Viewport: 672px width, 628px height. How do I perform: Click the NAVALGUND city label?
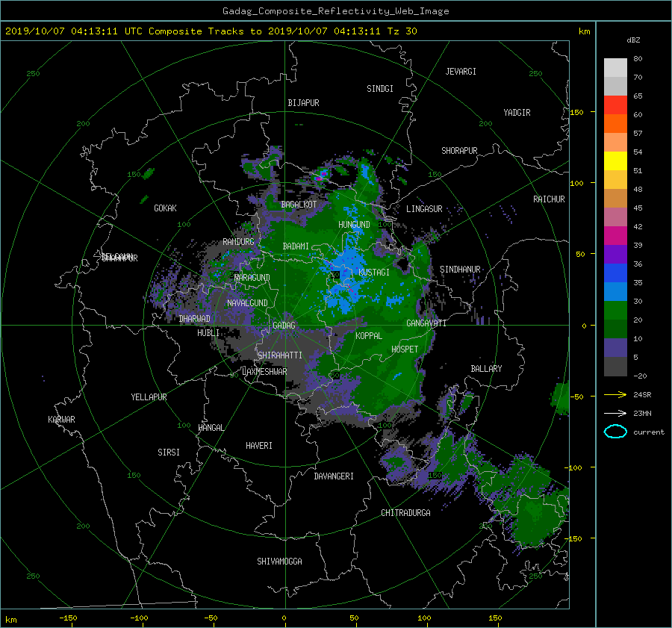click(x=247, y=303)
